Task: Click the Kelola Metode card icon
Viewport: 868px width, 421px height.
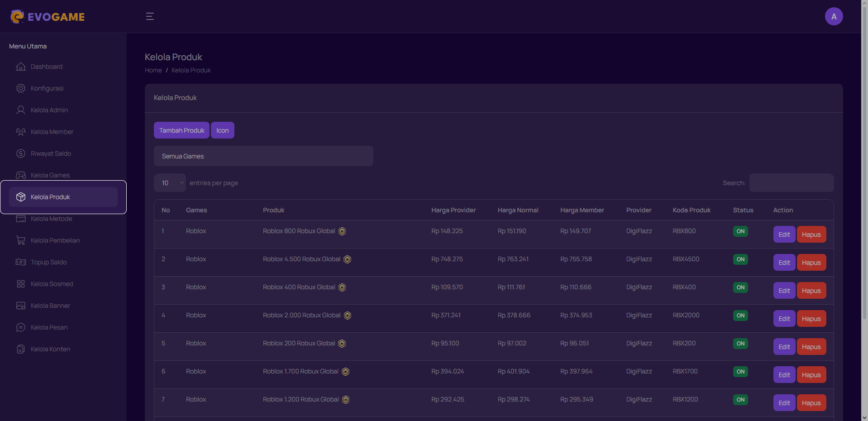Action: (x=21, y=219)
